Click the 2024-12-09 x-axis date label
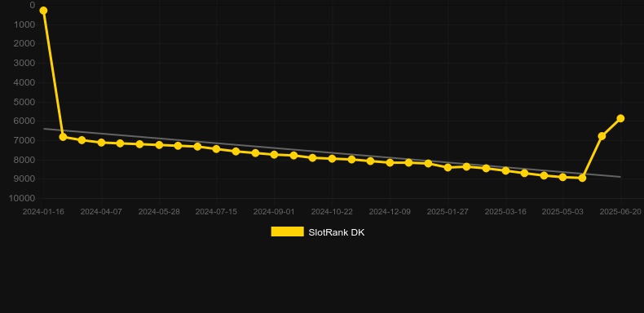This screenshot has width=644, height=313. coord(390,212)
